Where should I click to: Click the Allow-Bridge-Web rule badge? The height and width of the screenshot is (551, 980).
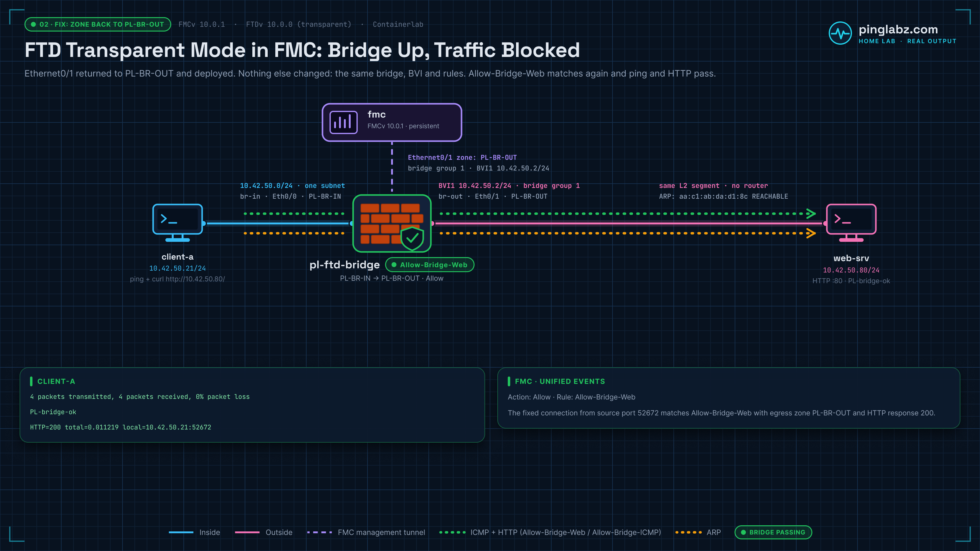pyautogui.click(x=429, y=265)
